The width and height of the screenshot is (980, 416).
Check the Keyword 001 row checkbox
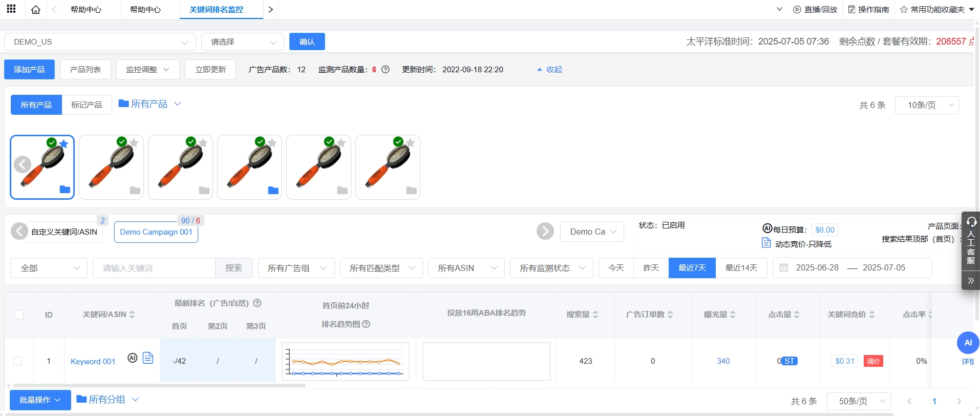pyautogui.click(x=18, y=361)
